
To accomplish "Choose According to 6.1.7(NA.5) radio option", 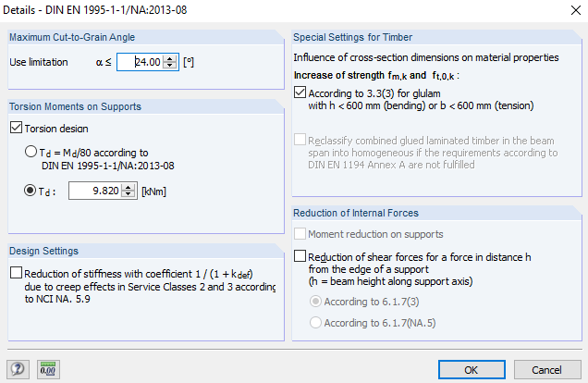I will [x=316, y=323].
